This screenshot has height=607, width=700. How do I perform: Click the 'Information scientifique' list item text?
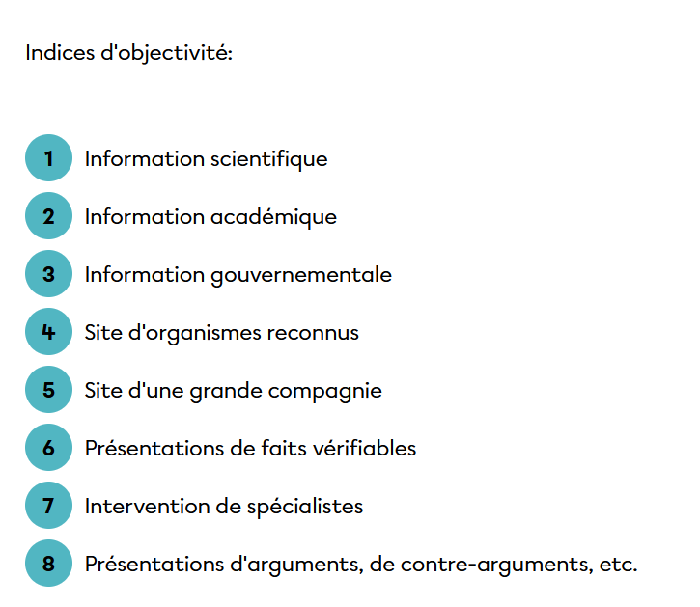206,158
